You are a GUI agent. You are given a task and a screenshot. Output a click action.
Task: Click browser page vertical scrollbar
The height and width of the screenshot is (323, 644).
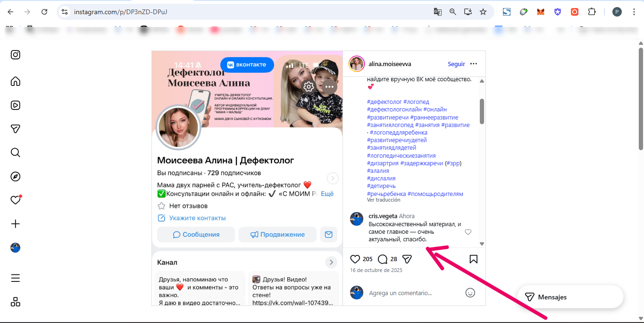tap(641, 99)
